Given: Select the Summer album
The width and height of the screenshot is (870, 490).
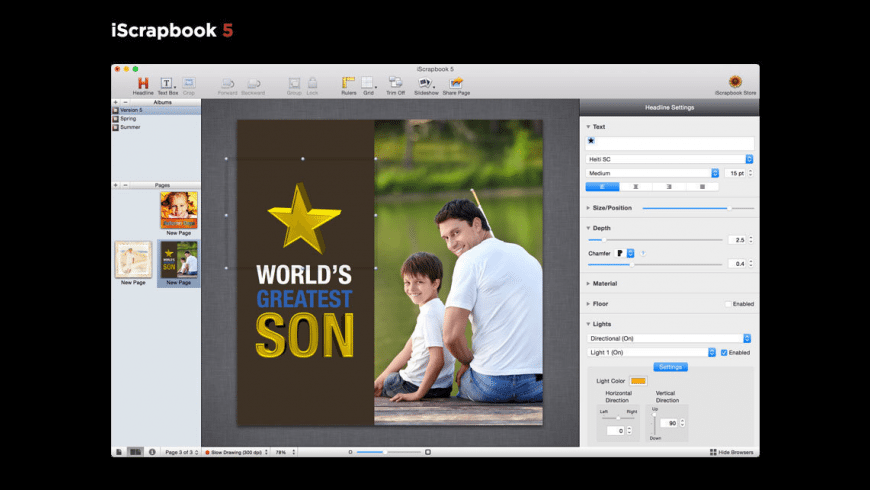Looking at the screenshot, I should tap(130, 127).
